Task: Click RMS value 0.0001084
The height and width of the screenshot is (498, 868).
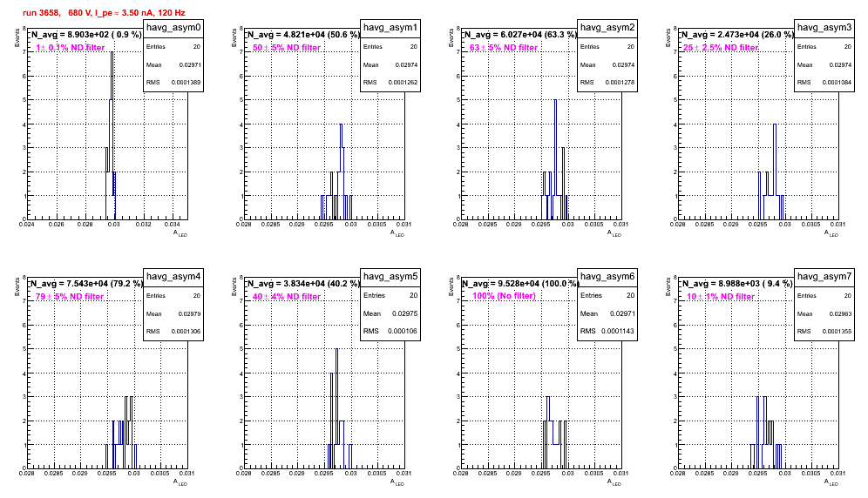Action: 837,83
